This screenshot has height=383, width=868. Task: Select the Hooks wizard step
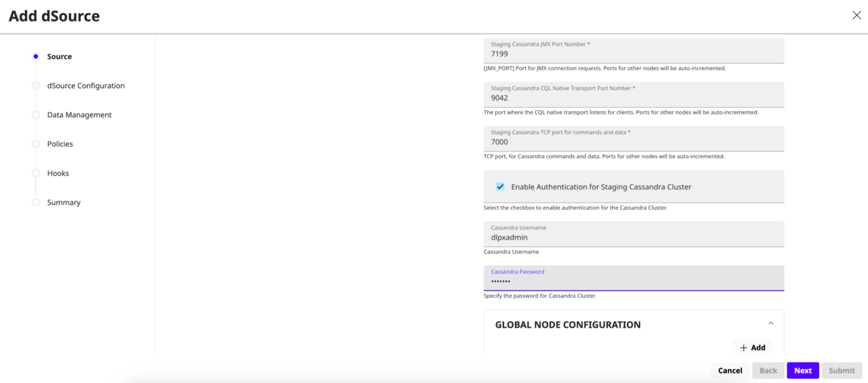[x=58, y=173]
